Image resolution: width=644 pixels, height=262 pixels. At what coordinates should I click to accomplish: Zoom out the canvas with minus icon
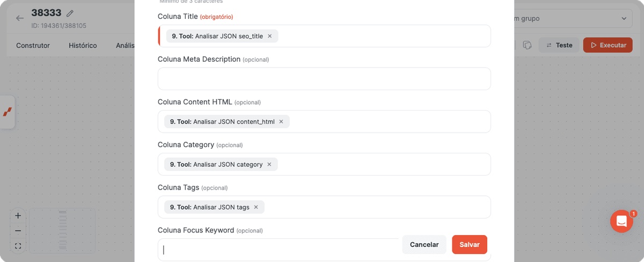pyautogui.click(x=18, y=231)
